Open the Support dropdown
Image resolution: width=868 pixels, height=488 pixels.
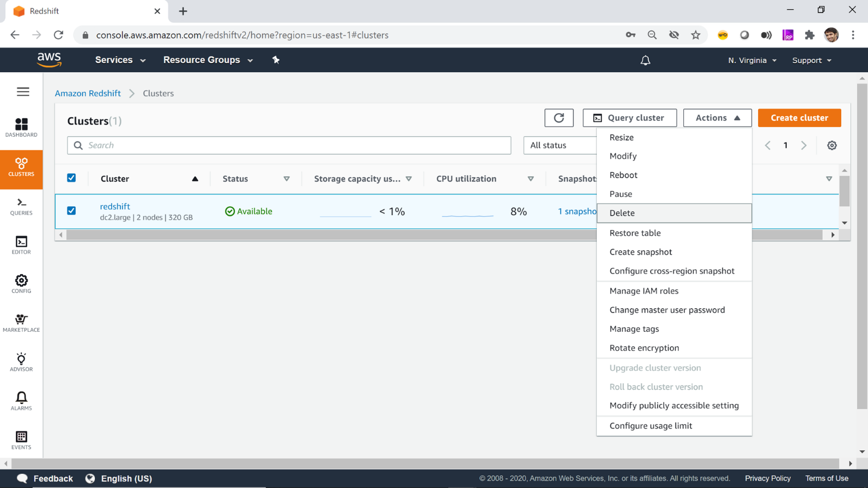pyautogui.click(x=812, y=60)
